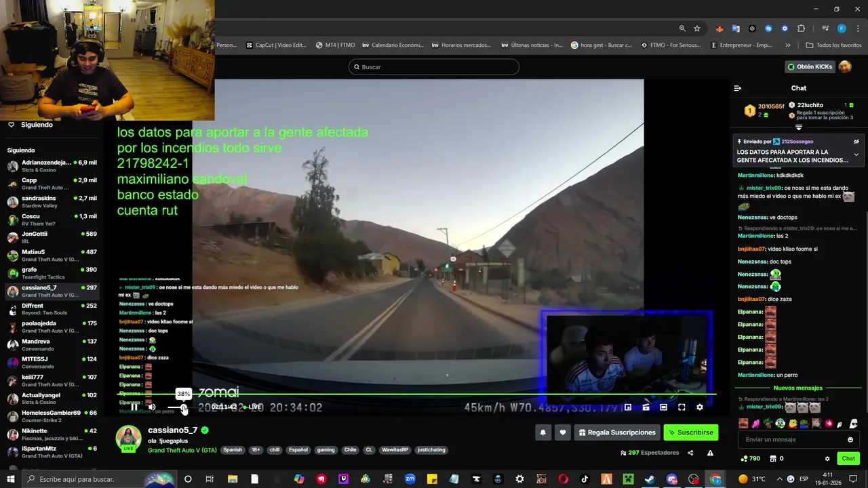868x488 pixels.
Task: Unpin the pinned chat message
Action: click(856, 142)
